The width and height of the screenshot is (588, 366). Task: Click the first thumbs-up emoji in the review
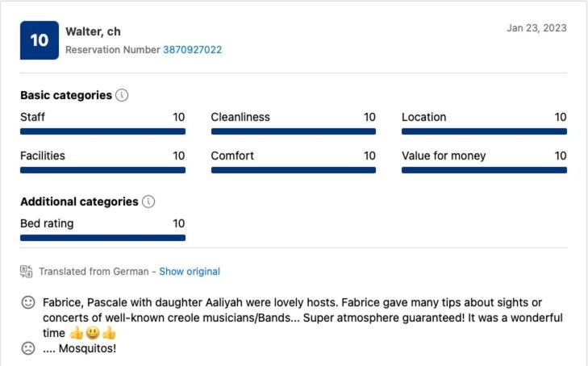tap(77, 333)
